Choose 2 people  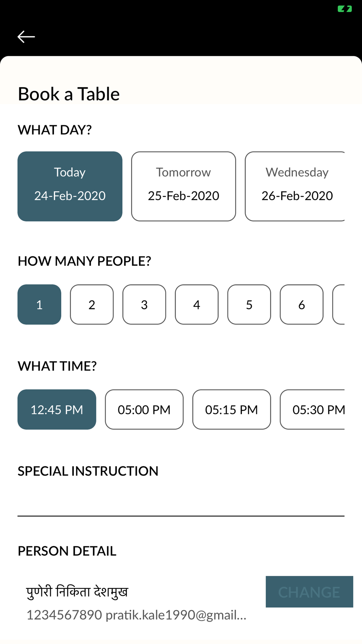point(92,304)
